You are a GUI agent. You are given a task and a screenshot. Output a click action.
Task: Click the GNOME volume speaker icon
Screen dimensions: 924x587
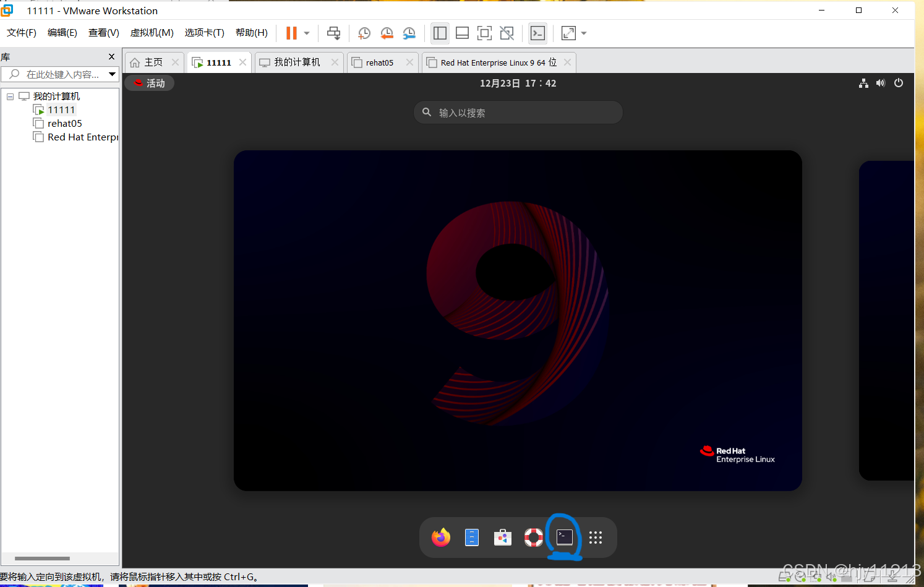coord(881,83)
